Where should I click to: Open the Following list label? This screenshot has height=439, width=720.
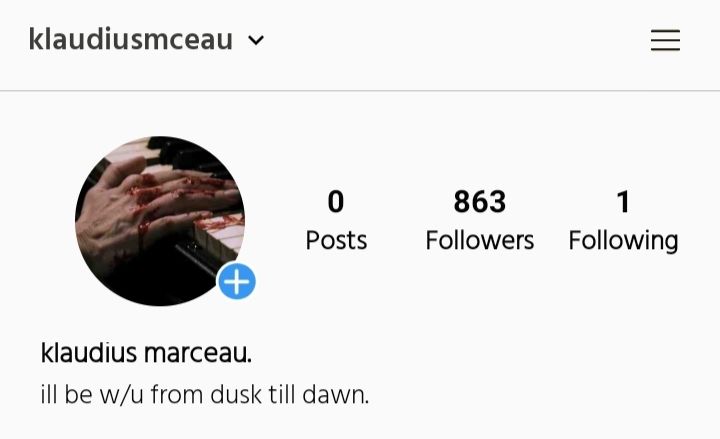[x=623, y=241]
